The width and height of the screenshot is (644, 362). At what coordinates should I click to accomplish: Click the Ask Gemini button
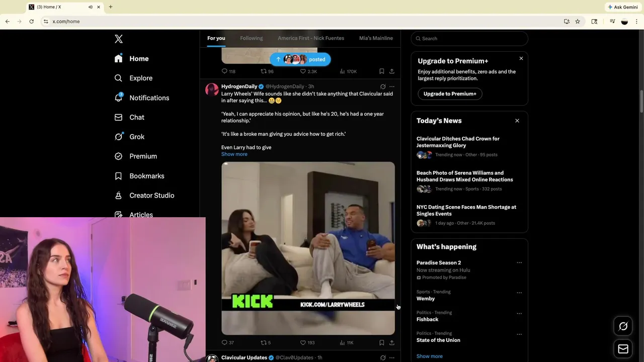(622, 7)
